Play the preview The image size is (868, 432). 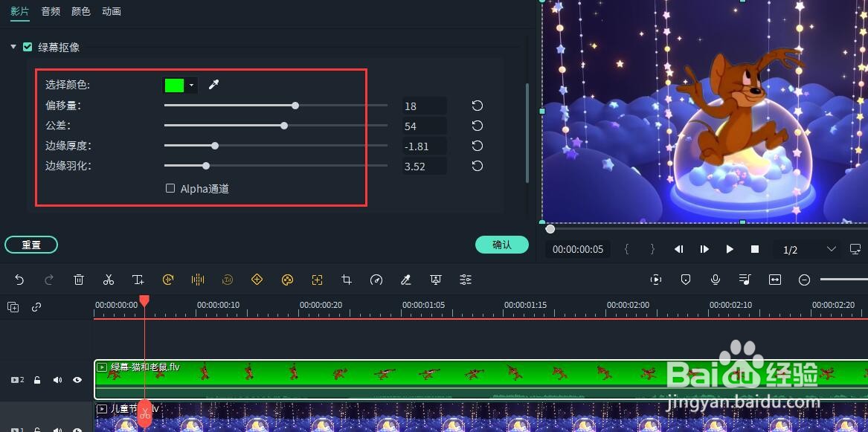point(730,250)
